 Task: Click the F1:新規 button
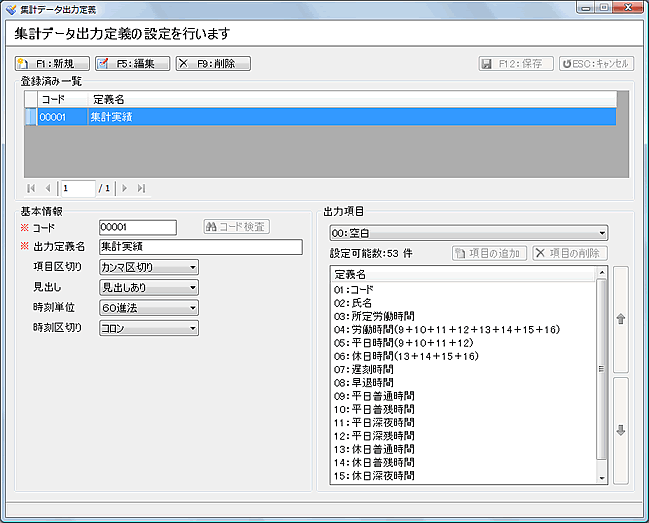click(52, 63)
